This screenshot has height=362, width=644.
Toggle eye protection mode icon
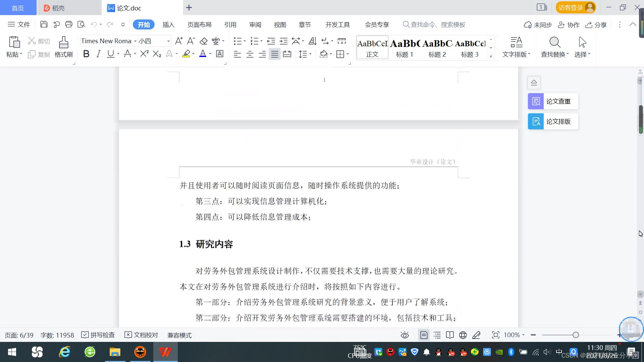405,335
